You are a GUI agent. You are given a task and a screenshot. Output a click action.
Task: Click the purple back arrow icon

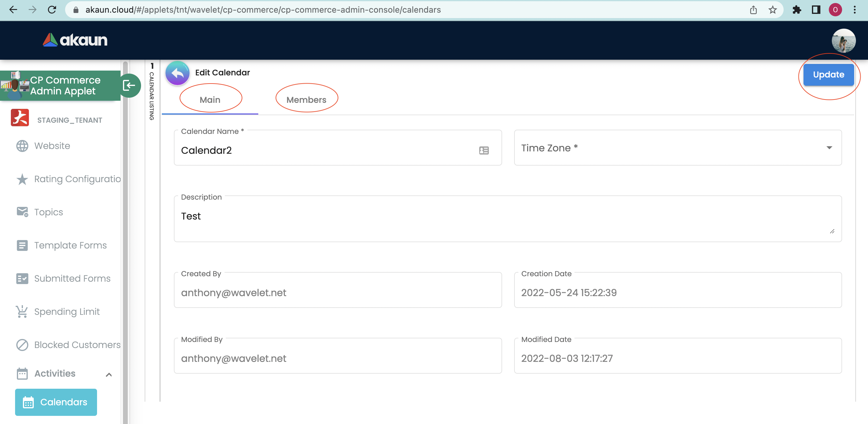click(178, 73)
